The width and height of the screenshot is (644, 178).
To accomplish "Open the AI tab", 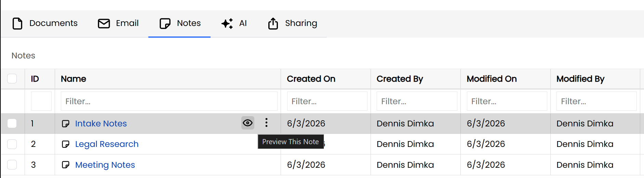I will [x=234, y=23].
